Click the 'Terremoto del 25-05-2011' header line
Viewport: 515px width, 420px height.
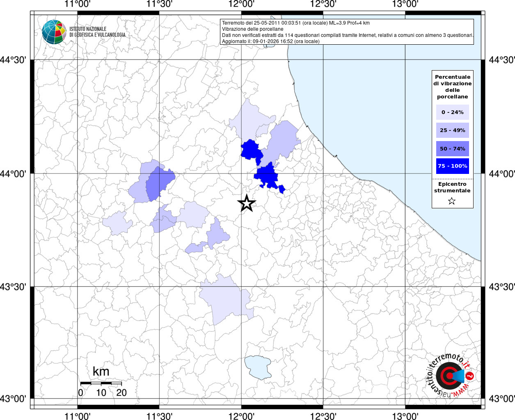295,23
